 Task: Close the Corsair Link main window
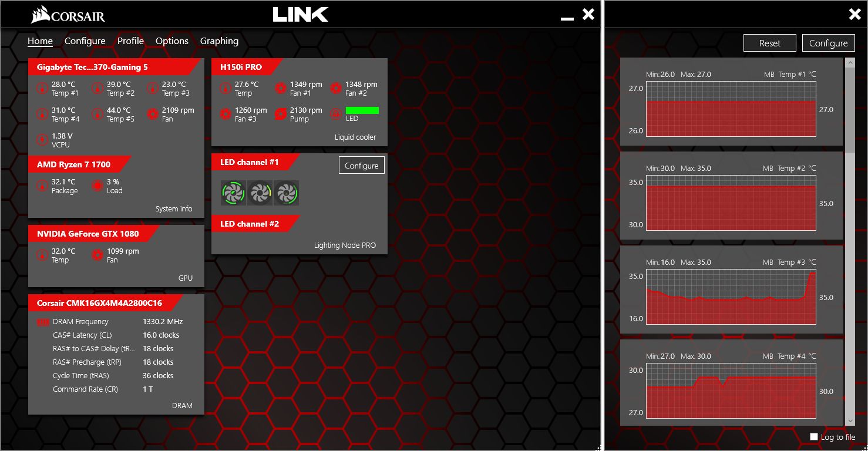(588, 15)
